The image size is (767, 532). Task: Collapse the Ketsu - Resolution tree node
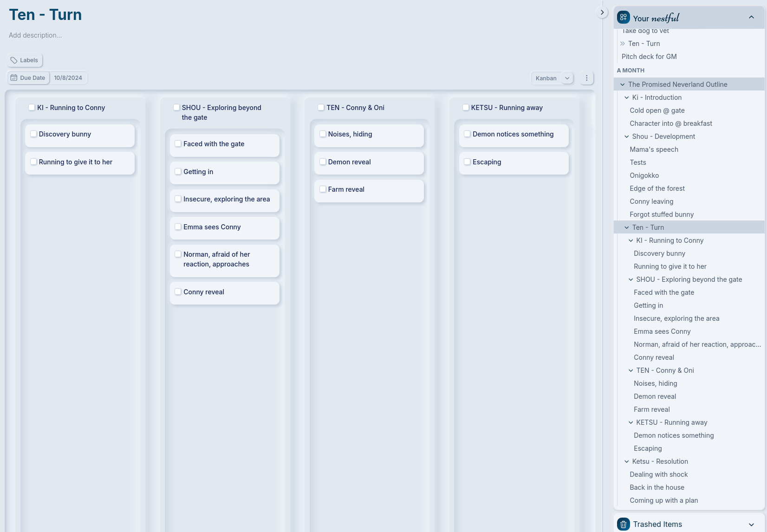tap(627, 461)
